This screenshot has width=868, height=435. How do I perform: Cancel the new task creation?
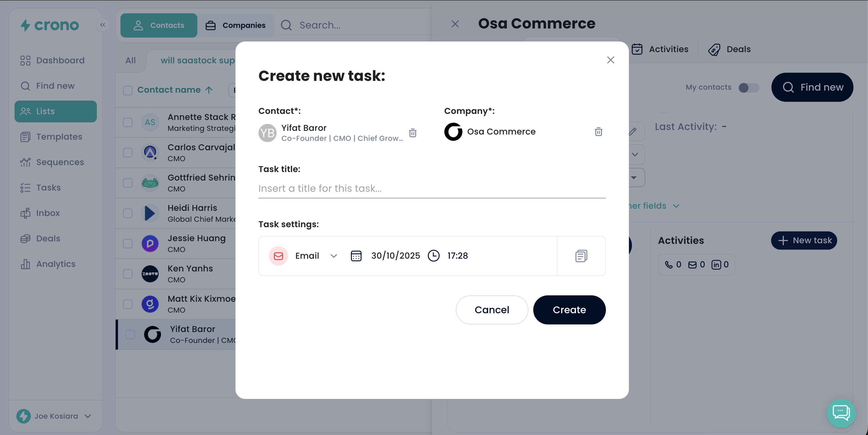point(492,310)
